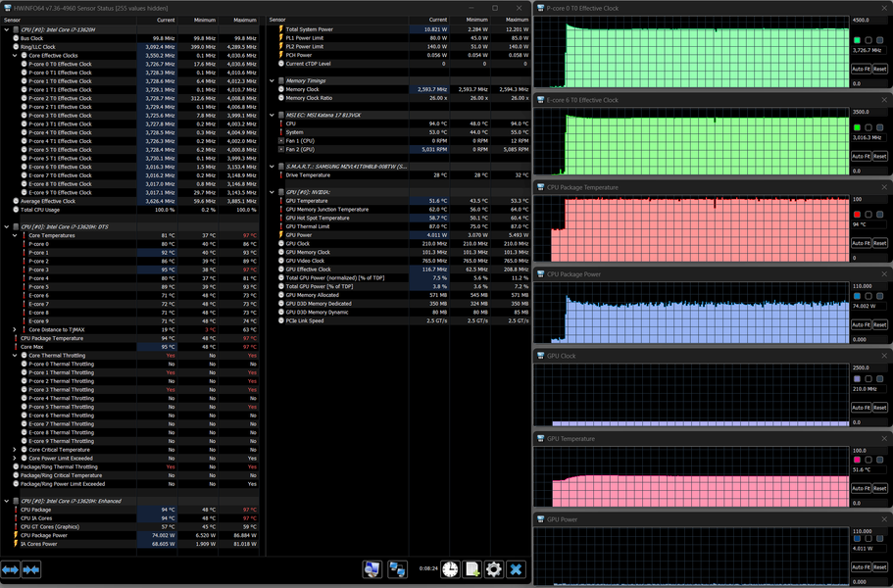Image resolution: width=893 pixels, height=588 pixels.
Task: Click Auto Fit in CPU Package Power graph
Action: click(x=861, y=324)
